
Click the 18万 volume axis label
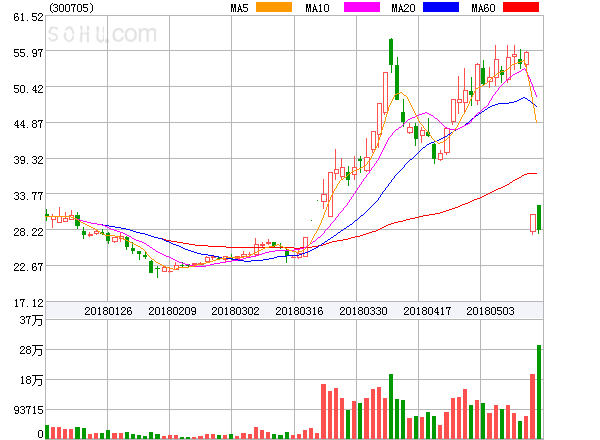point(31,380)
